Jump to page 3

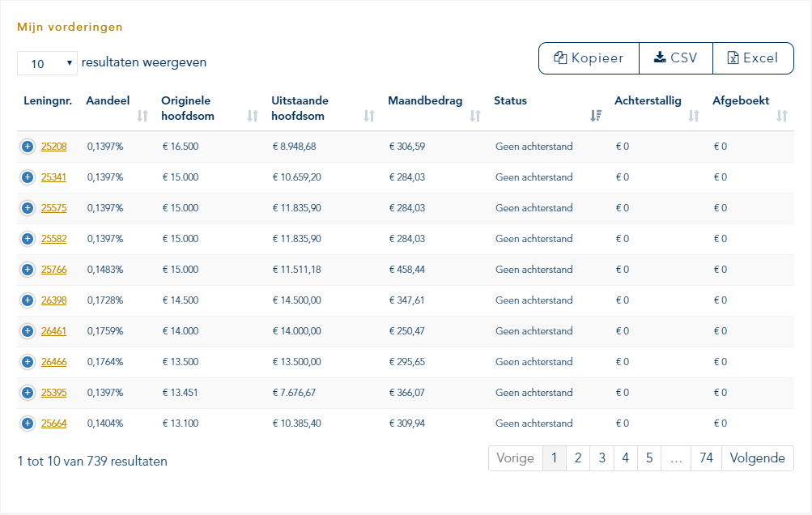click(x=602, y=458)
